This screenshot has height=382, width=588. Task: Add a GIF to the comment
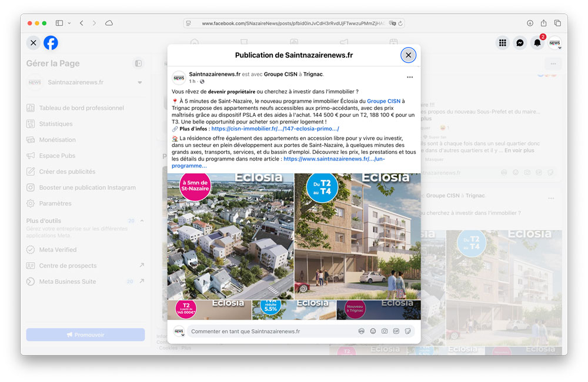pyautogui.click(x=396, y=331)
